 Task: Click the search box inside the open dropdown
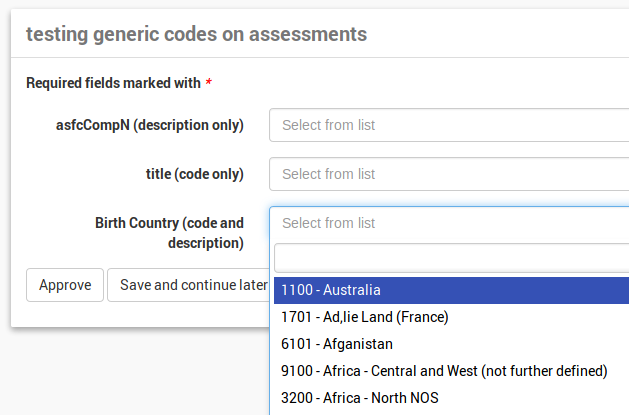tap(450, 257)
